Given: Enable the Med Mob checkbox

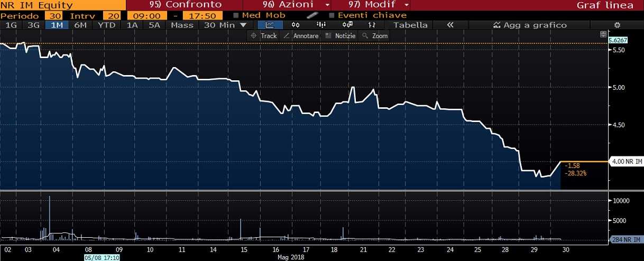Looking at the screenshot, I should (x=236, y=15).
